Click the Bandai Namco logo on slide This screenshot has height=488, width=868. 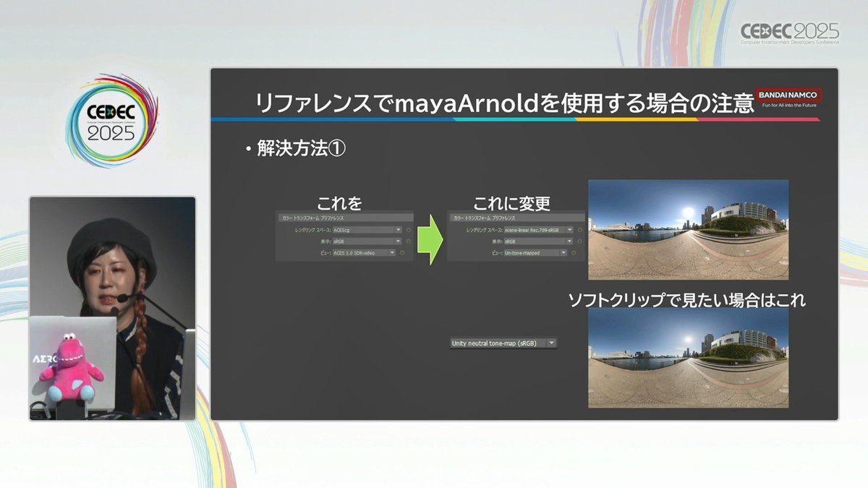tap(788, 95)
